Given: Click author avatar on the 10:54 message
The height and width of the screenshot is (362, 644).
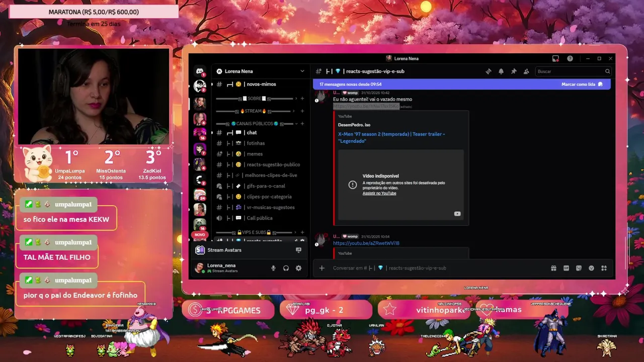Looking at the screenshot, I should click(x=321, y=239).
